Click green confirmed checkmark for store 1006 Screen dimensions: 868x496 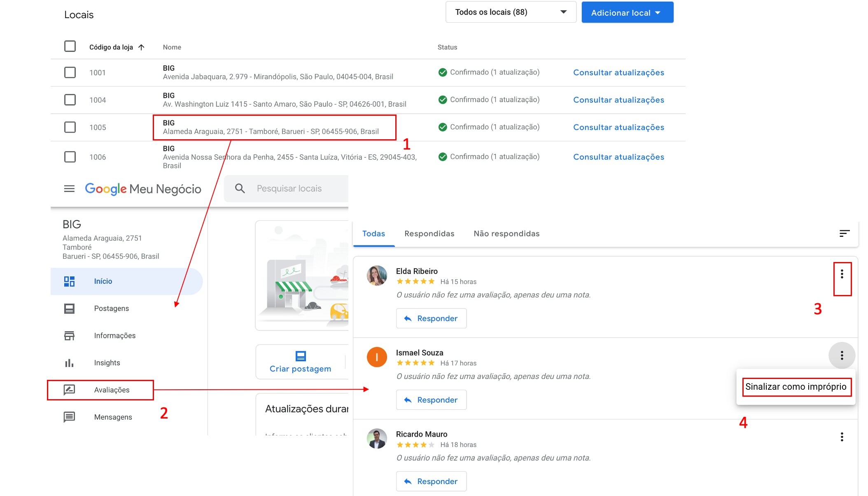click(443, 157)
